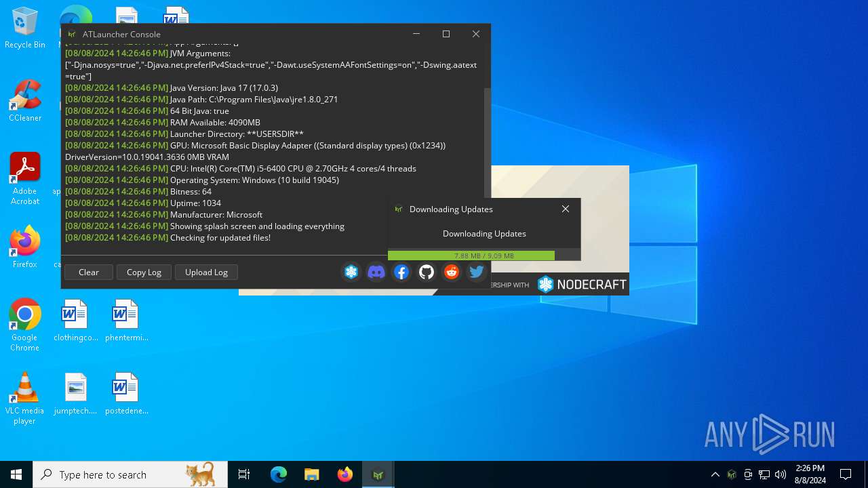Select the phentermi Word document icon
The image size is (868, 488).
pos(126,321)
